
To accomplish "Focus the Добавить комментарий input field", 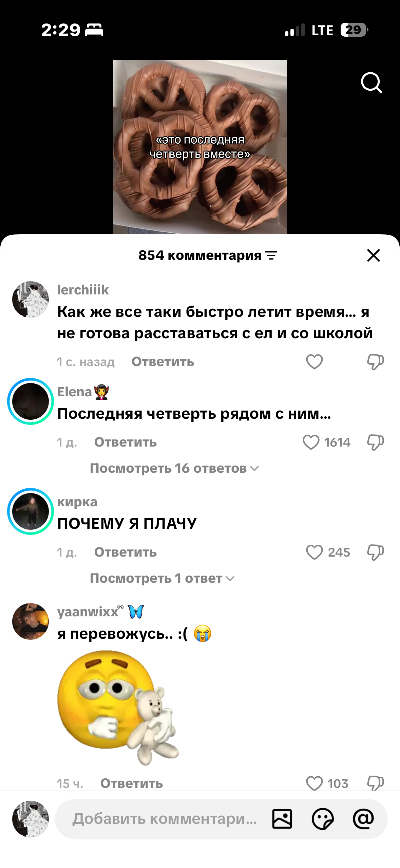I will point(165,819).
